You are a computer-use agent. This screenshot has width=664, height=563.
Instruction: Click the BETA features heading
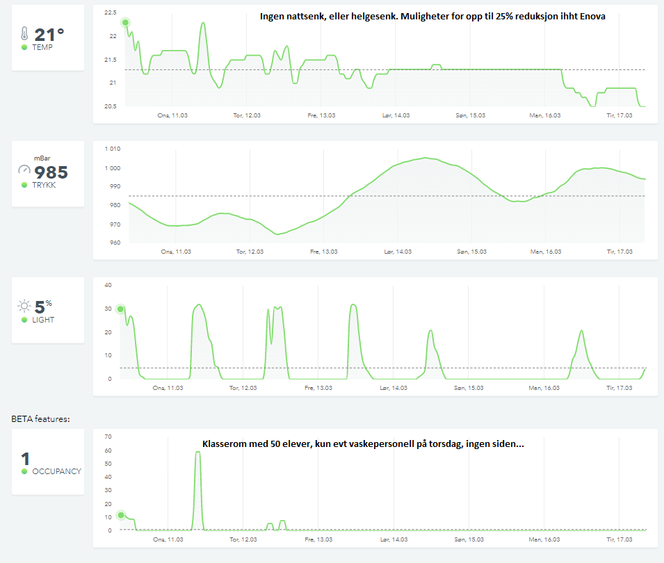click(40, 419)
